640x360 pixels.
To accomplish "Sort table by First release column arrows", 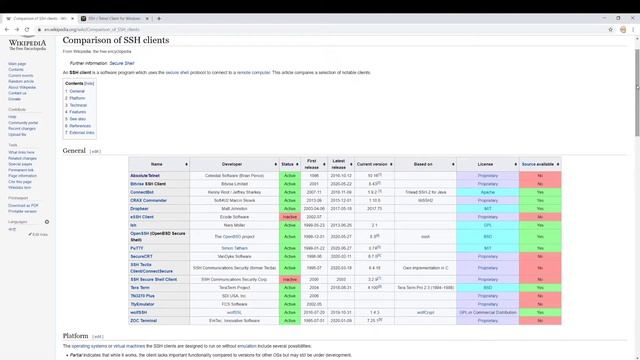I will point(324,164).
